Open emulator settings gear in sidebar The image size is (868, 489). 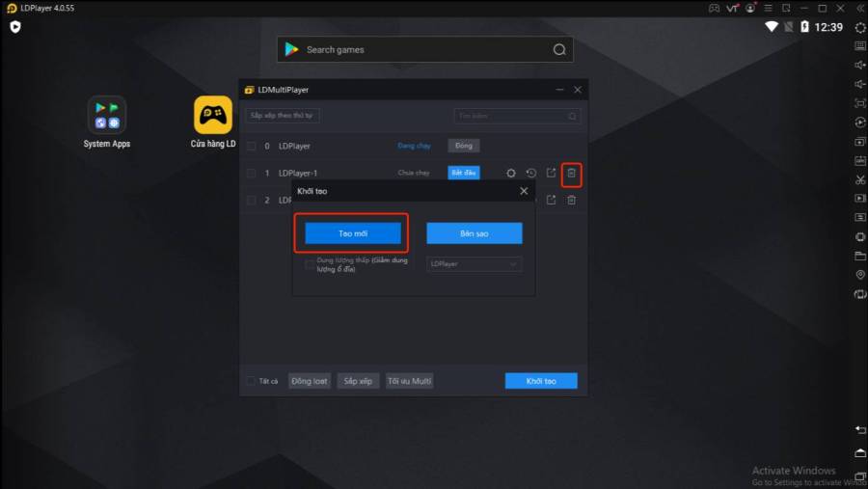coord(860,27)
